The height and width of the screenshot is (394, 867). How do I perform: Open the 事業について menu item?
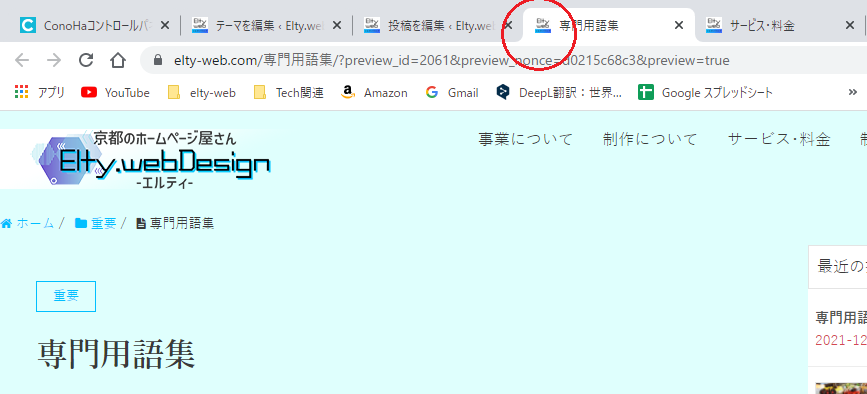(525, 139)
